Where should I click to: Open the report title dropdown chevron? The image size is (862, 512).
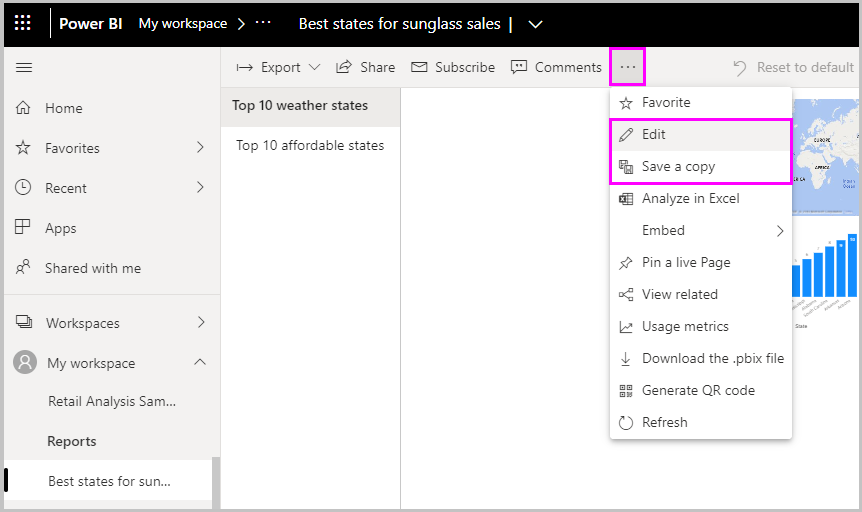[535, 24]
